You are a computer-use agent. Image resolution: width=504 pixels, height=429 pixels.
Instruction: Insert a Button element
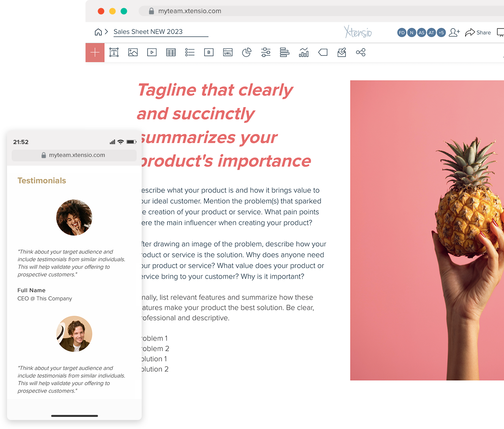tap(208, 52)
